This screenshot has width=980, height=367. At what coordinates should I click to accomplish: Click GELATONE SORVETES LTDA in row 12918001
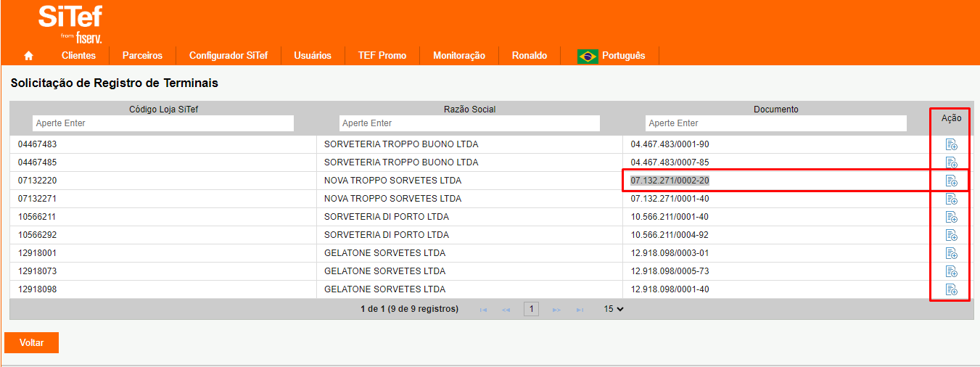(384, 253)
